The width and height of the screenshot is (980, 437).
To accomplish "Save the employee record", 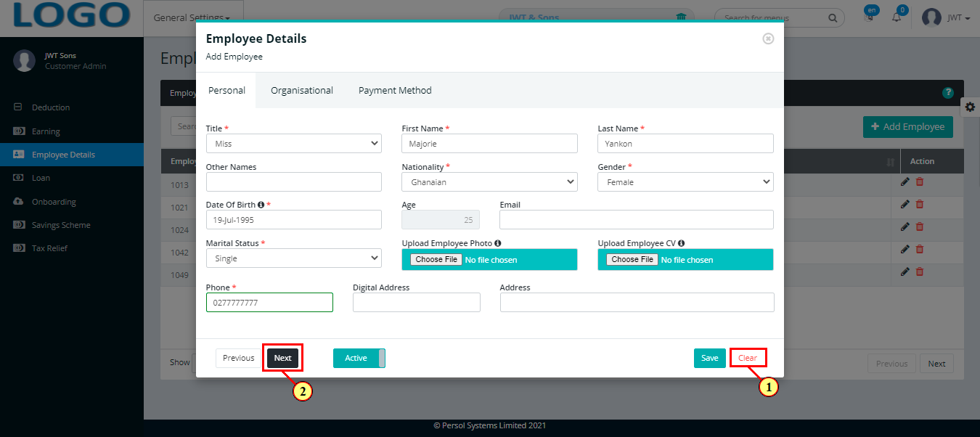I will 710,358.
